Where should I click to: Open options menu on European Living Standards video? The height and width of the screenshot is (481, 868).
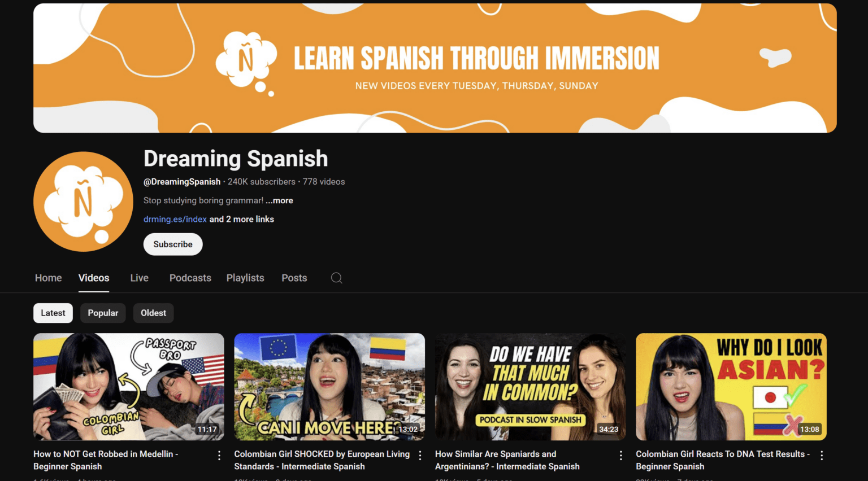[x=420, y=454]
